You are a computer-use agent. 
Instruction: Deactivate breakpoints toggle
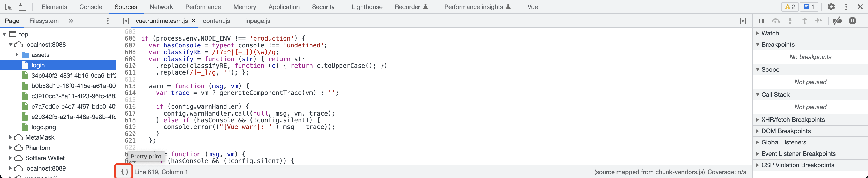coord(837,21)
